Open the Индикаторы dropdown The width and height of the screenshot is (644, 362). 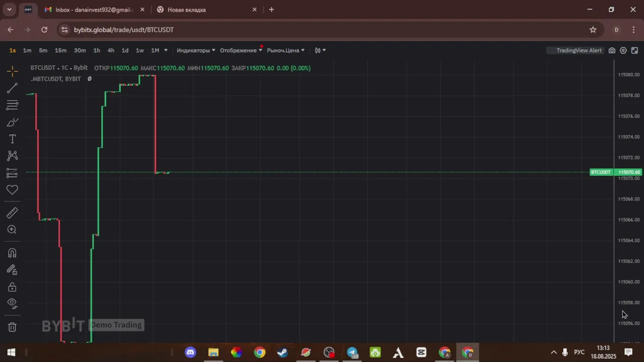pos(196,50)
